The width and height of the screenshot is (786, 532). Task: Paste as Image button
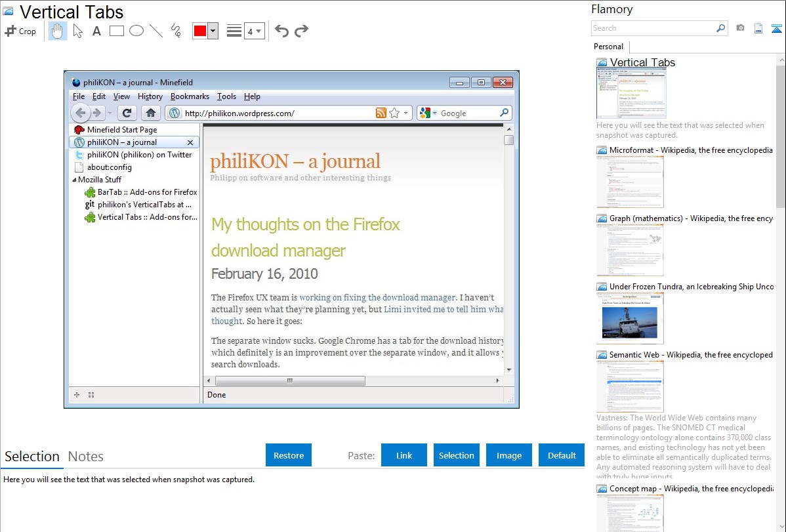pos(508,455)
